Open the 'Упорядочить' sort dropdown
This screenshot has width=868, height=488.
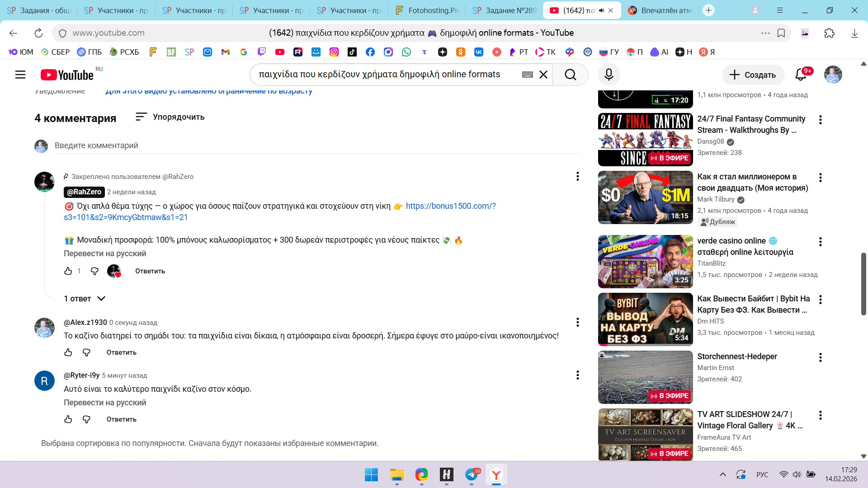170,117
